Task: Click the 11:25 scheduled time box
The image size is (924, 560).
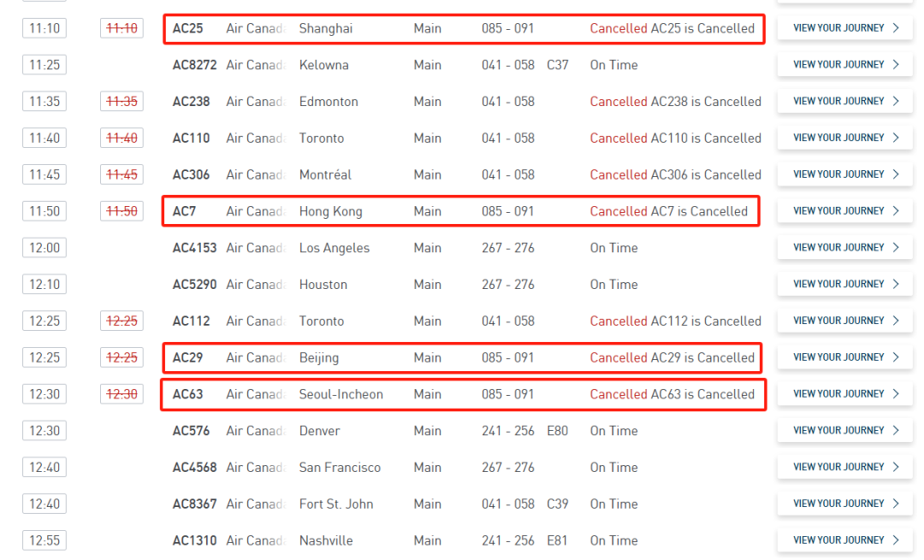Action: pos(44,65)
